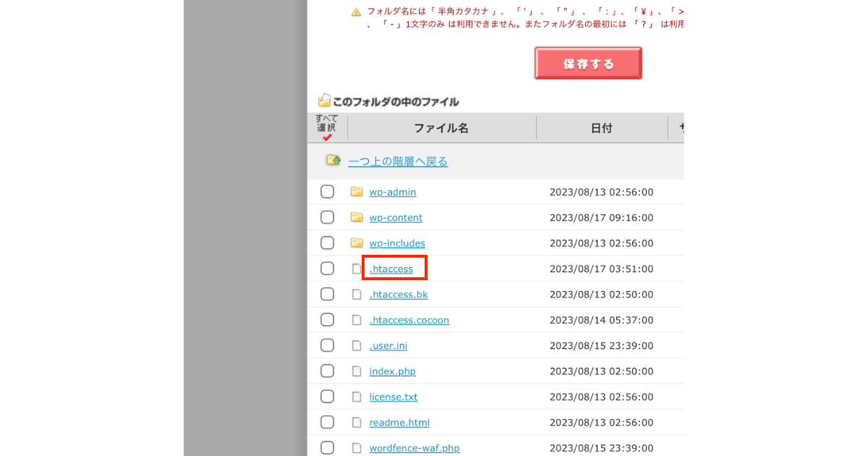Click the .user.ini file icon
Image resolution: width=868 pixels, height=456 pixels.
[x=356, y=346]
